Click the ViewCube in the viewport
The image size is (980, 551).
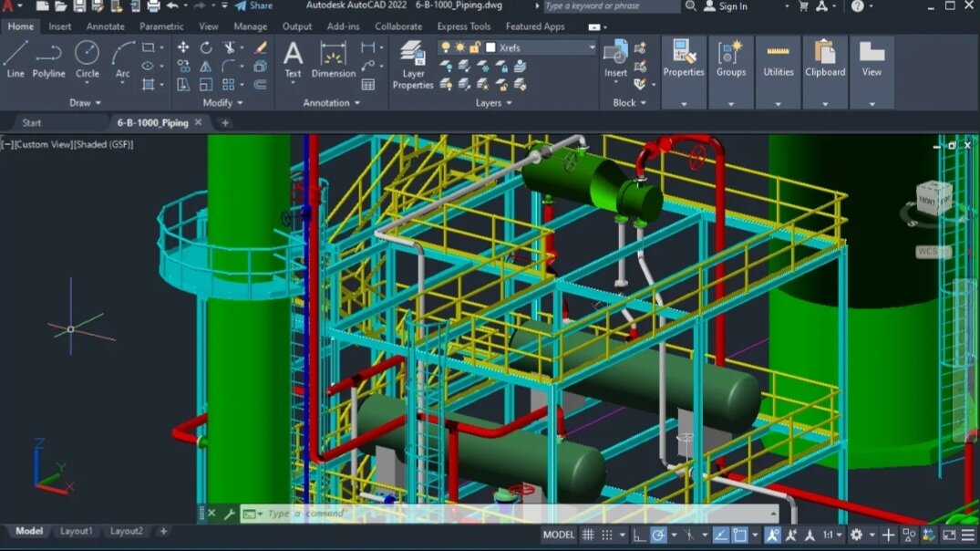point(934,199)
